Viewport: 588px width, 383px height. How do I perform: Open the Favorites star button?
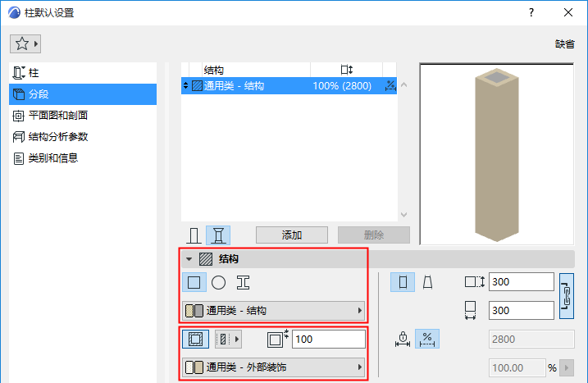tap(25, 44)
